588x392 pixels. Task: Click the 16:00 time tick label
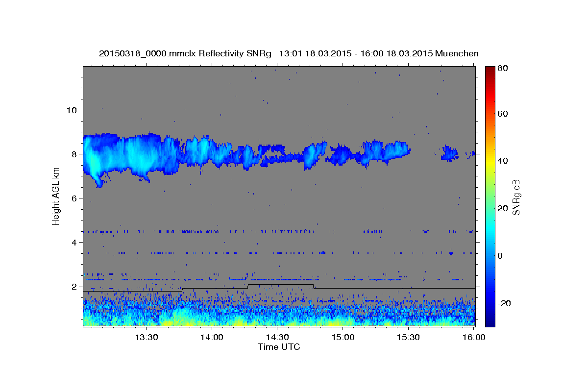coord(473,337)
